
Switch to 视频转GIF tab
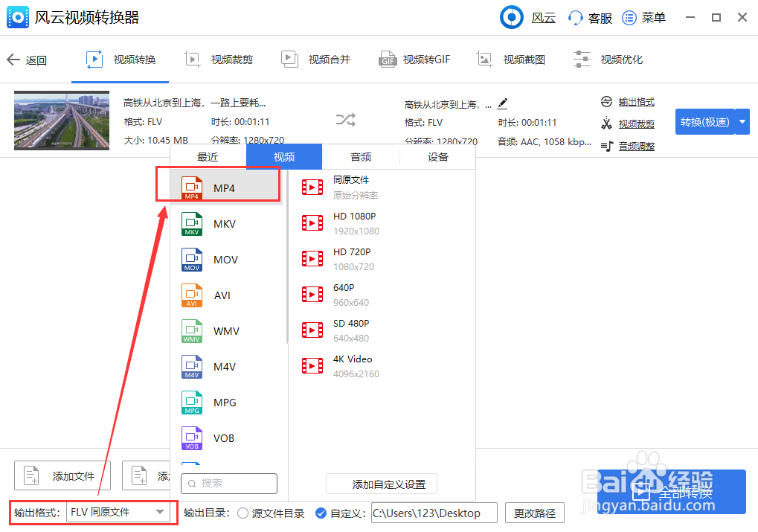(x=414, y=60)
